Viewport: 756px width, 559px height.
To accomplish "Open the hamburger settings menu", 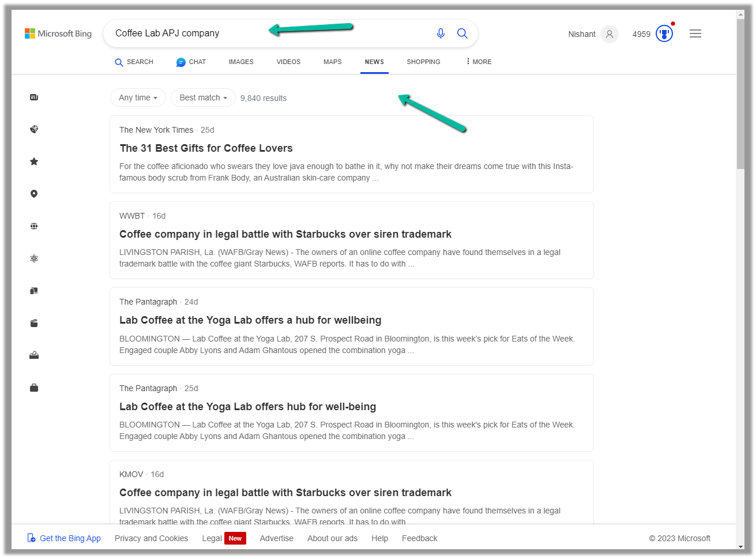I will coord(695,34).
